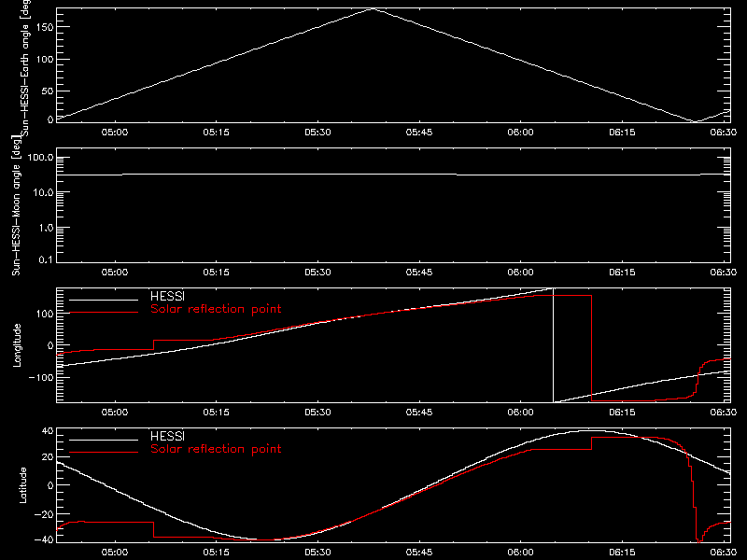747x560 pixels.
Task: Click the 05:00 time label under Earth angle plot
Action: point(115,133)
